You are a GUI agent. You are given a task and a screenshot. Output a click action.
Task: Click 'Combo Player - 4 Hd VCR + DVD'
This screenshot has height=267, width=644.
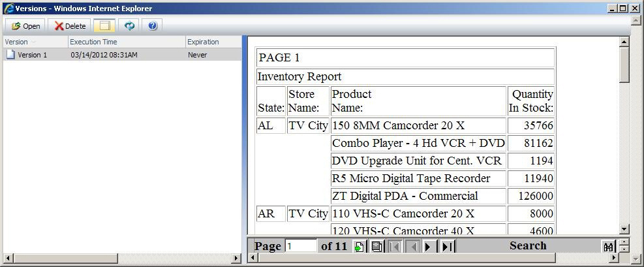coord(418,144)
